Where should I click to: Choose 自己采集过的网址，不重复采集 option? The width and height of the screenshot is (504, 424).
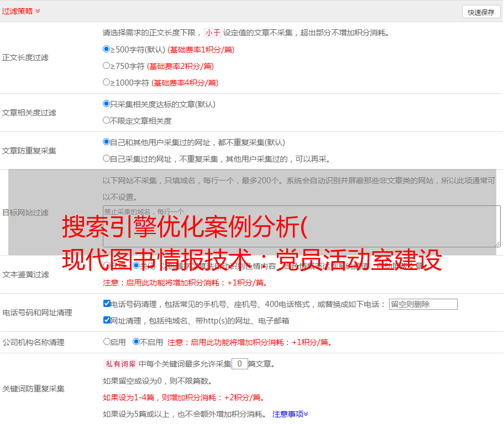click(107, 158)
